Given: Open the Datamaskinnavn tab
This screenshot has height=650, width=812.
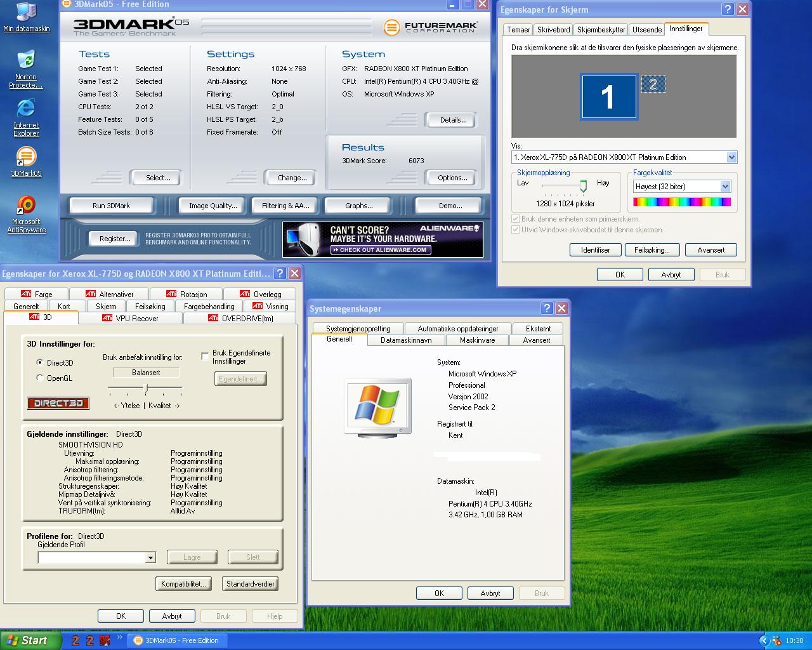Looking at the screenshot, I should [406, 340].
